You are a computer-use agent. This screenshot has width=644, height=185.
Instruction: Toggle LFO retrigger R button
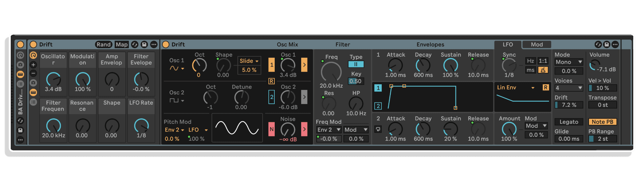tap(545, 87)
